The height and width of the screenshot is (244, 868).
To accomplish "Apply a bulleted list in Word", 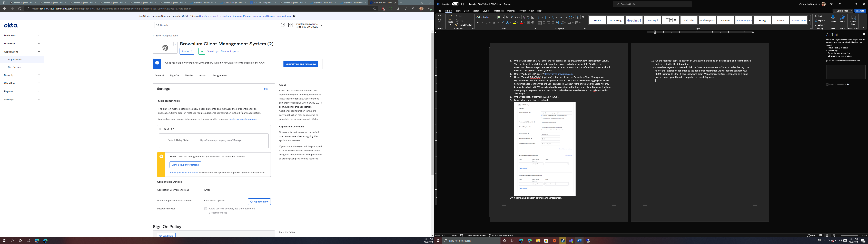I will [x=539, y=17].
